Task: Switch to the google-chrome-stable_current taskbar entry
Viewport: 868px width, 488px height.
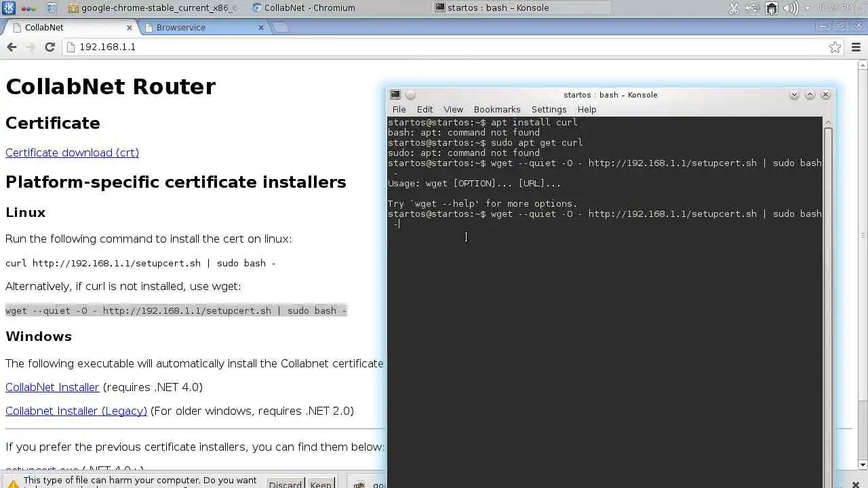Action: 153,8
